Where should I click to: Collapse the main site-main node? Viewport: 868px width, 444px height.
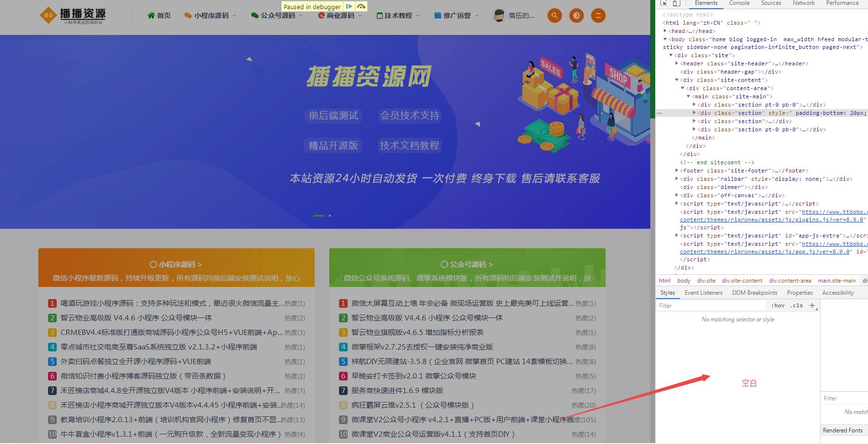tap(689, 96)
